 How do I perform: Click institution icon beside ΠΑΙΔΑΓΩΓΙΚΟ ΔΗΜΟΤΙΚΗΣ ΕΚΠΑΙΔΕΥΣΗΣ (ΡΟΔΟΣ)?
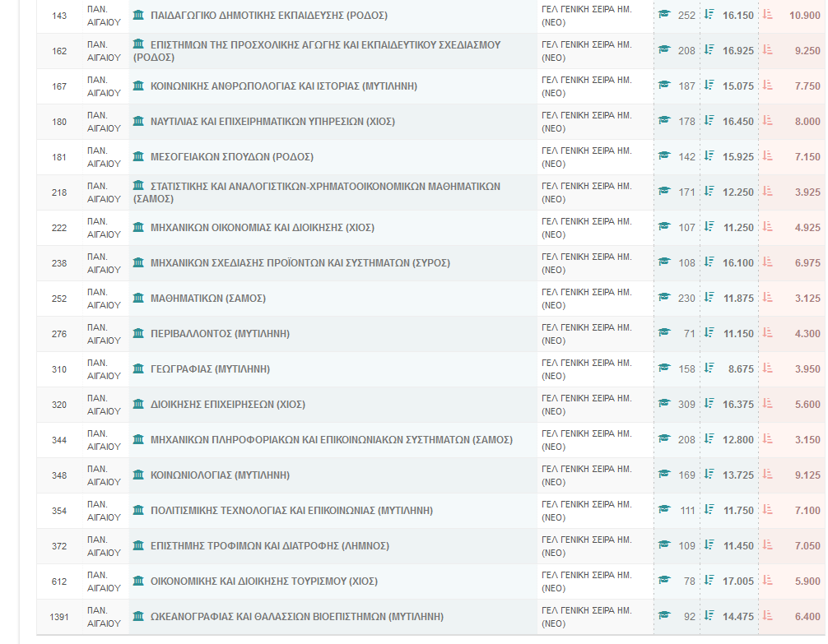click(138, 15)
